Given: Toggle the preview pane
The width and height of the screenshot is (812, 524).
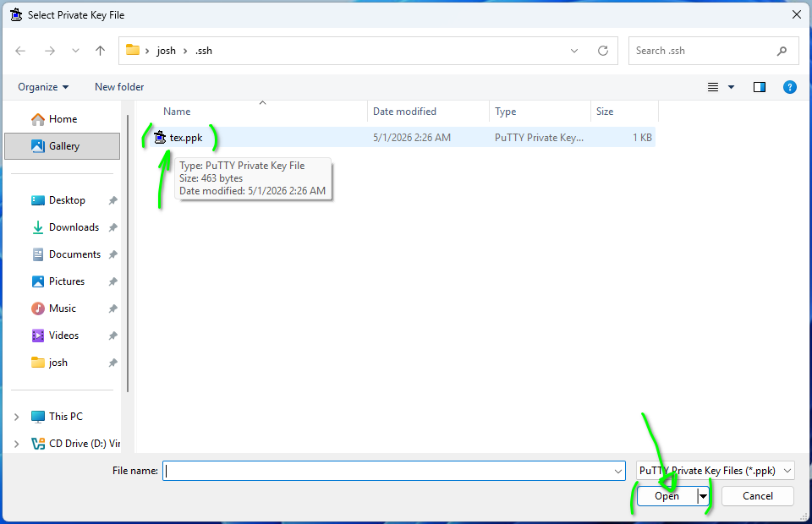Looking at the screenshot, I should coord(760,87).
